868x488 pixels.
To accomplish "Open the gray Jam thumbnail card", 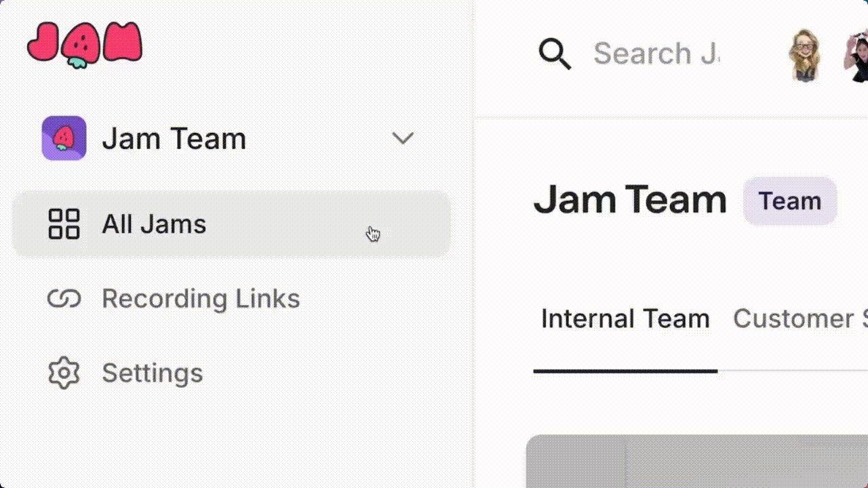I will [x=696, y=461].
